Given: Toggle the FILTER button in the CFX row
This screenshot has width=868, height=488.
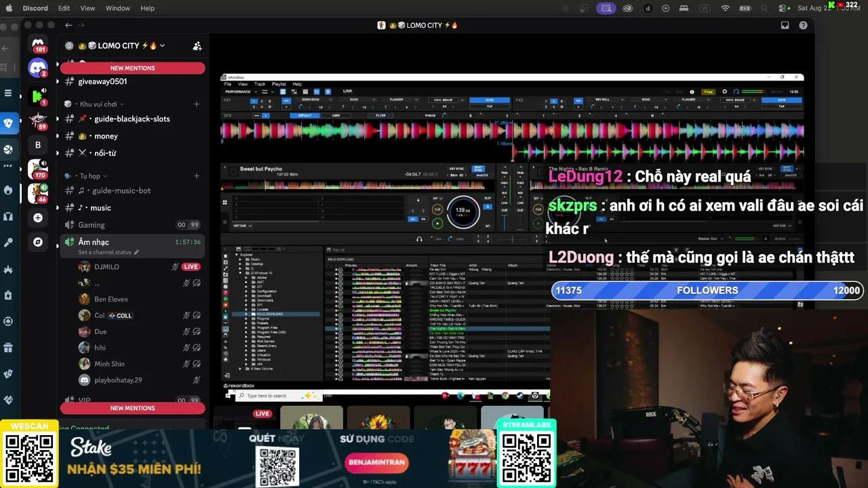Looking at the screenshot, I should click(x=381, y=115).
